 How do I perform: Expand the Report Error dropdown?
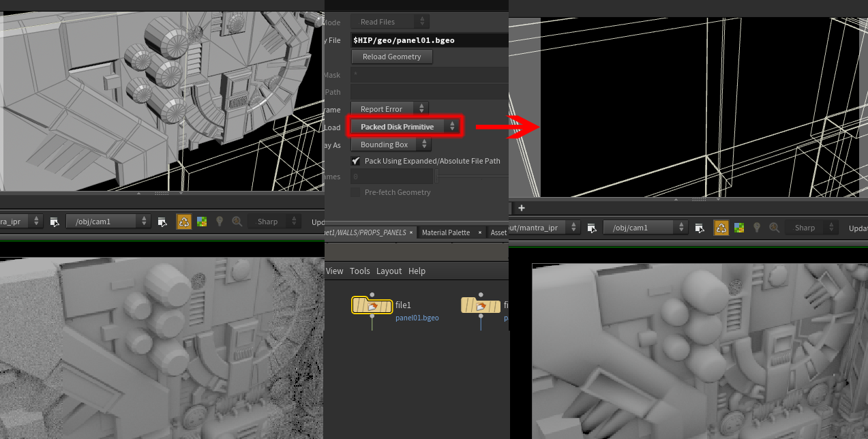pyautogui.click(x=389, y=109)
